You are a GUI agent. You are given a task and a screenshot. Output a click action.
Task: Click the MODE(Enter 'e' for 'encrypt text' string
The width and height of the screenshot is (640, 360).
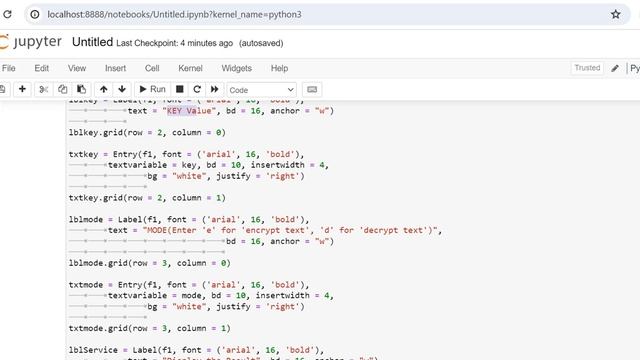coord(290,230)
